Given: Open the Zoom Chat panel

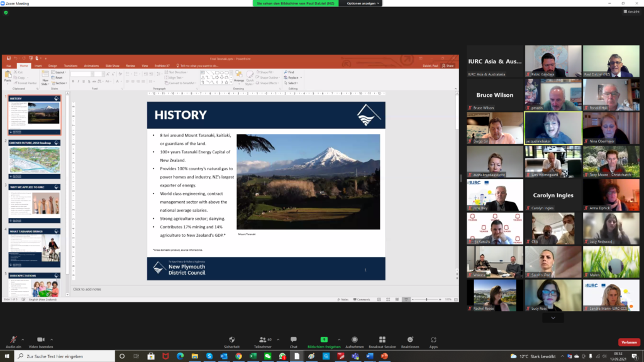Looking at the screenshot, I should [x=293, y=339].
